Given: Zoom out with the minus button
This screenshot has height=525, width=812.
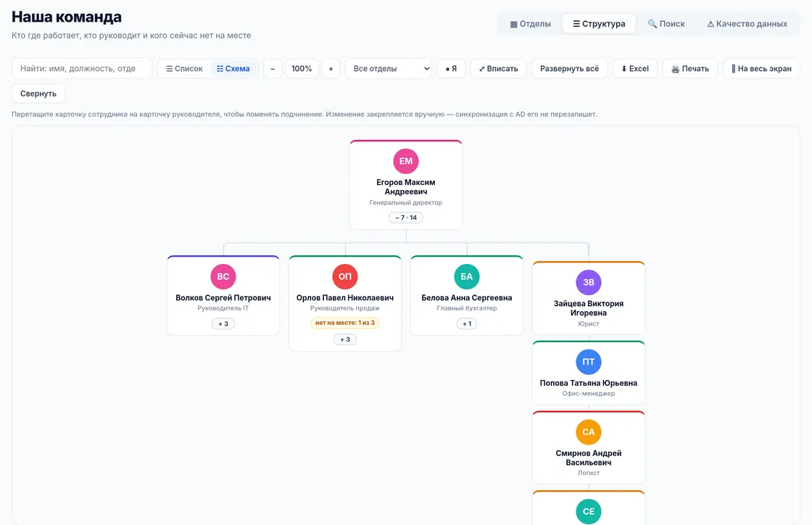Looking at the screenshot, I should pyautogui.click(x=273, y=68).
